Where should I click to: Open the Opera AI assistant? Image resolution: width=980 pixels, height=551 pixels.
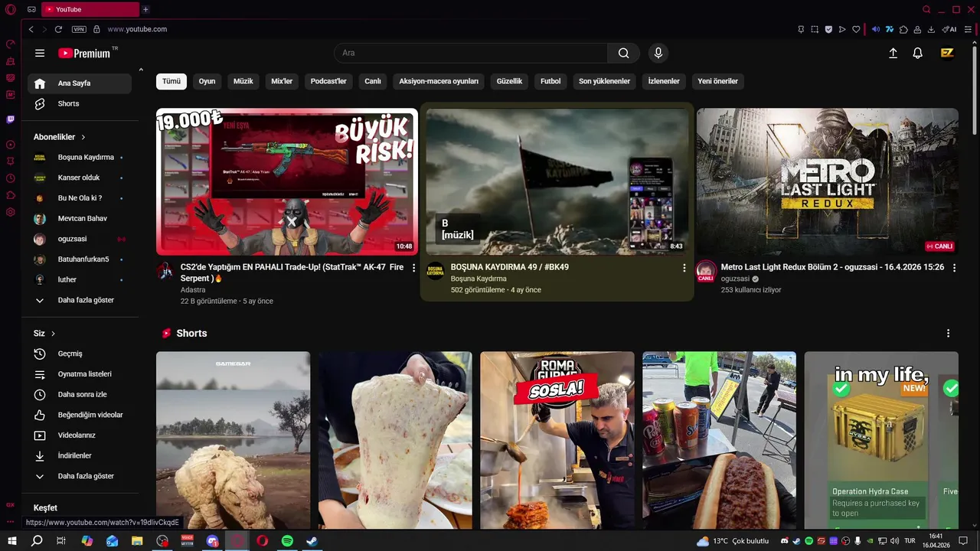(949, 29)
